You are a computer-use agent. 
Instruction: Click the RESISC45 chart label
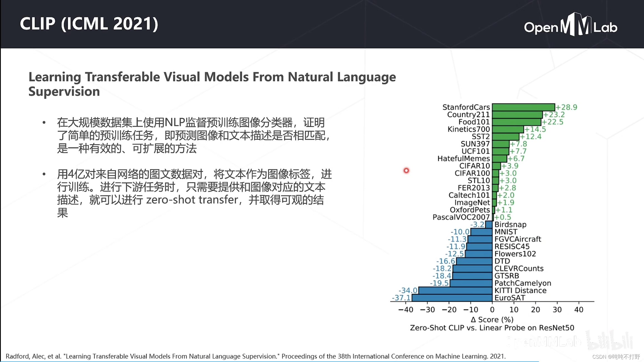pyautogui.click(x=512, y=247)
